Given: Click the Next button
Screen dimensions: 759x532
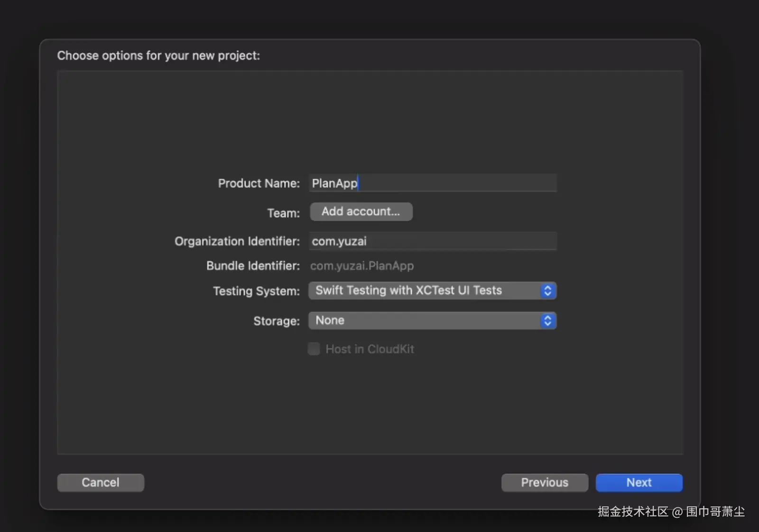Looking at the screenshot, I should point(639,483).
